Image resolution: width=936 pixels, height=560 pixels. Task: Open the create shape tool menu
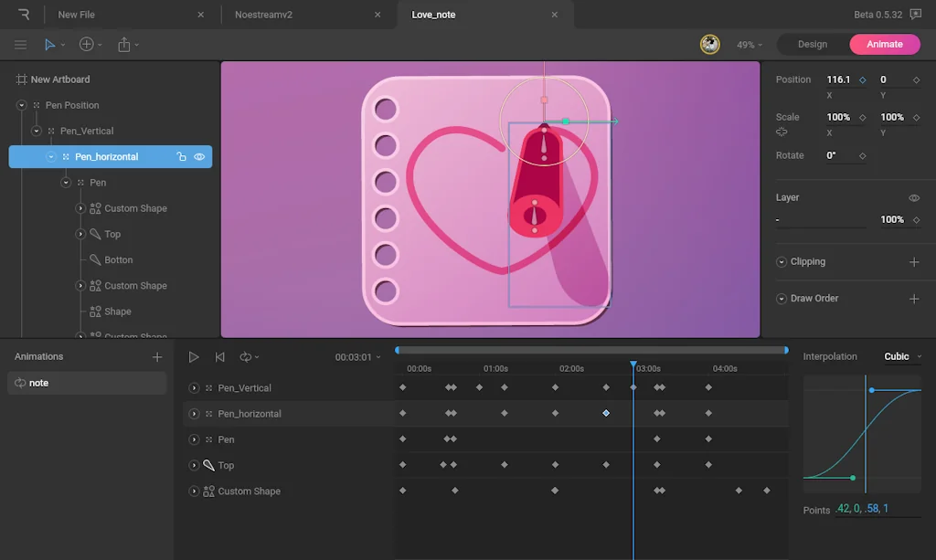(x=87, y=45)
